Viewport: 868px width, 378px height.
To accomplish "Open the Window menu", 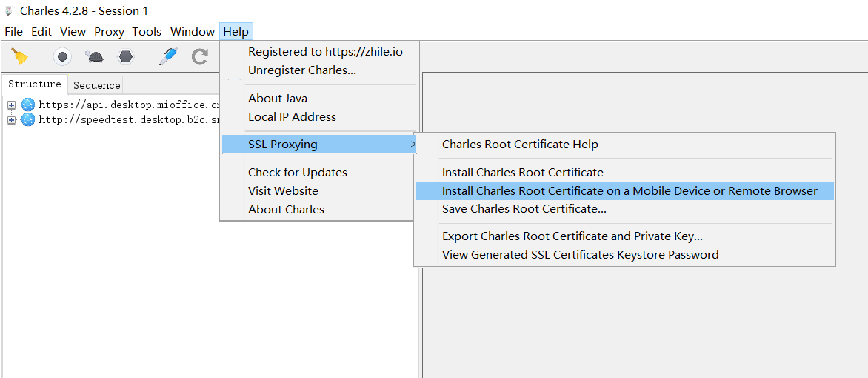I will coord(192,32).
